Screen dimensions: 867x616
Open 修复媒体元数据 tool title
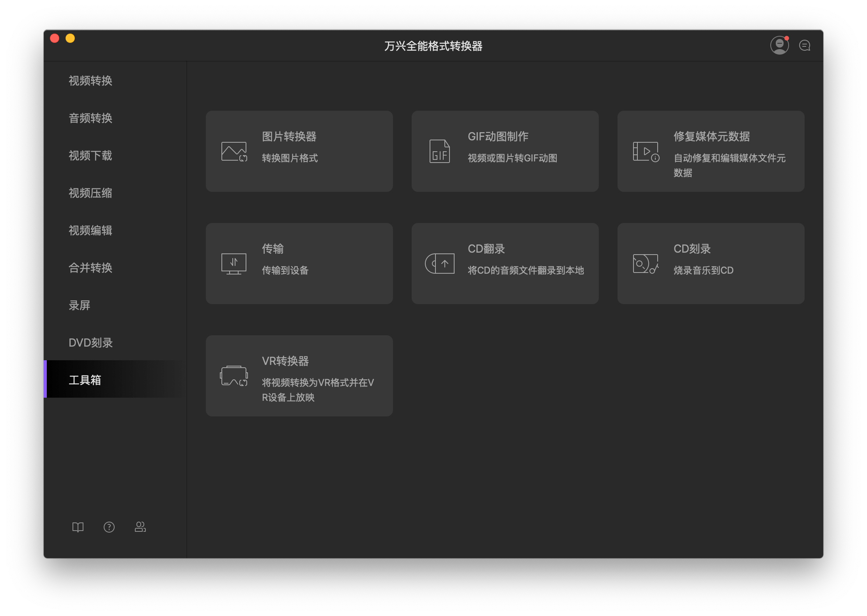click(712, 136)
